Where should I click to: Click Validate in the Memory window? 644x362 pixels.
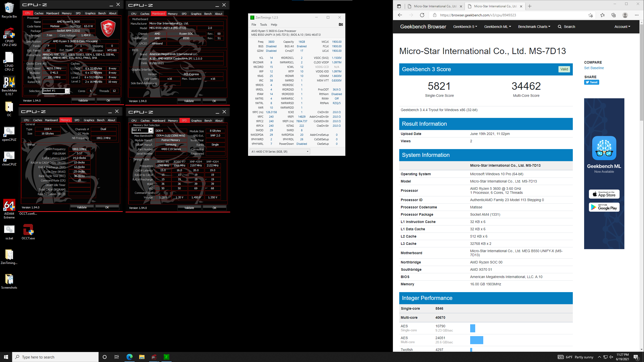click(82, 207)
